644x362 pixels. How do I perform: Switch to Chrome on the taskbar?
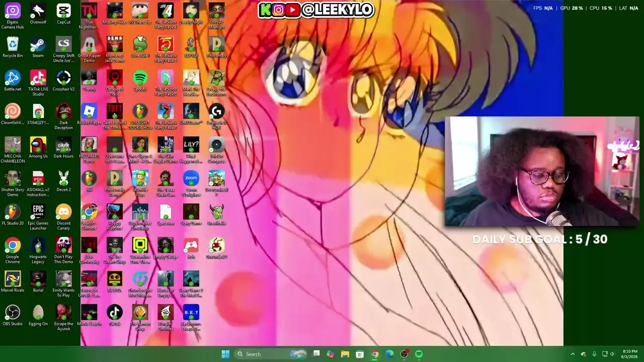[x=374, y=354]
